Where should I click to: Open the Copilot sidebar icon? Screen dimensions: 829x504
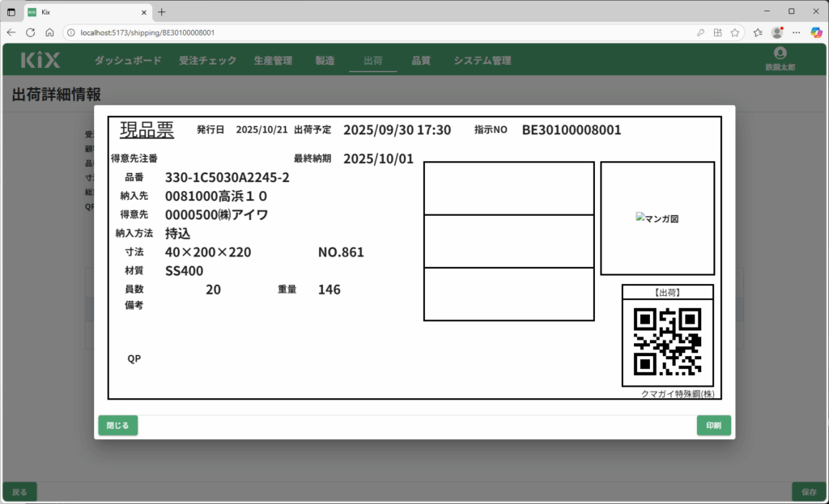(x=817, y=32)
